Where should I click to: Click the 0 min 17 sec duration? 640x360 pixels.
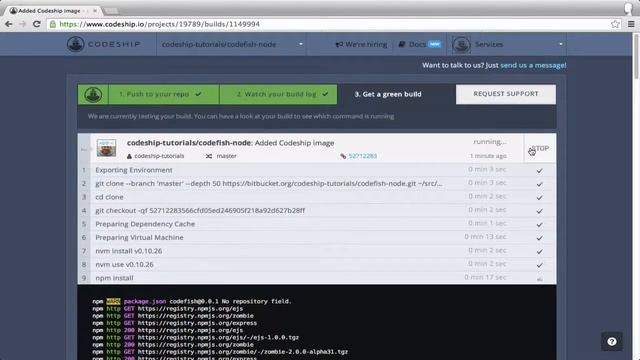(x=485, y=277)
